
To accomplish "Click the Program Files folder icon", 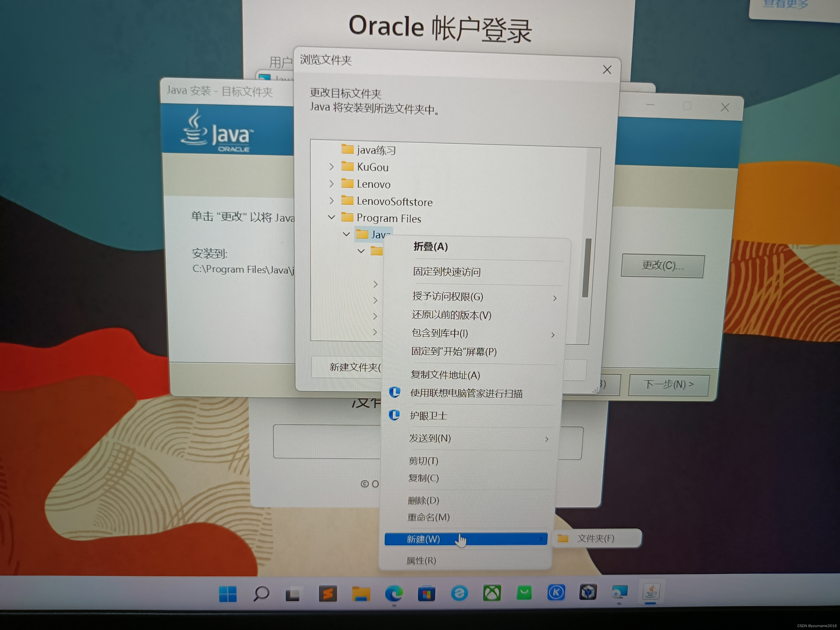I will point(347,217).
